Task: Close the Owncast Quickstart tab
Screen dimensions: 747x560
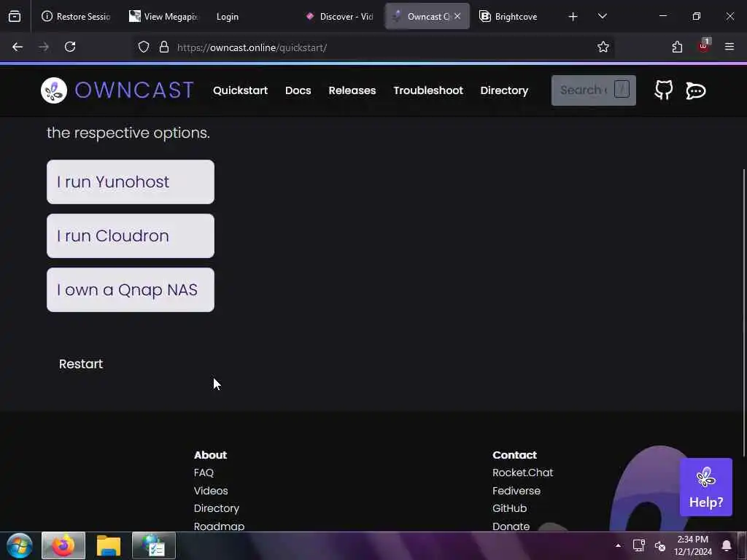Action: [x=457, y=16]
